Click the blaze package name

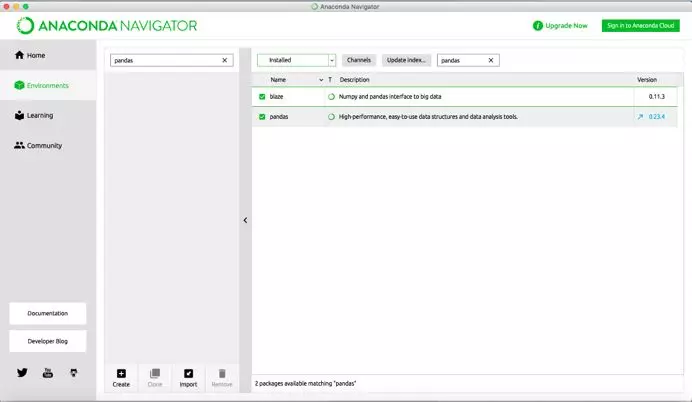[x=276, y=96]
